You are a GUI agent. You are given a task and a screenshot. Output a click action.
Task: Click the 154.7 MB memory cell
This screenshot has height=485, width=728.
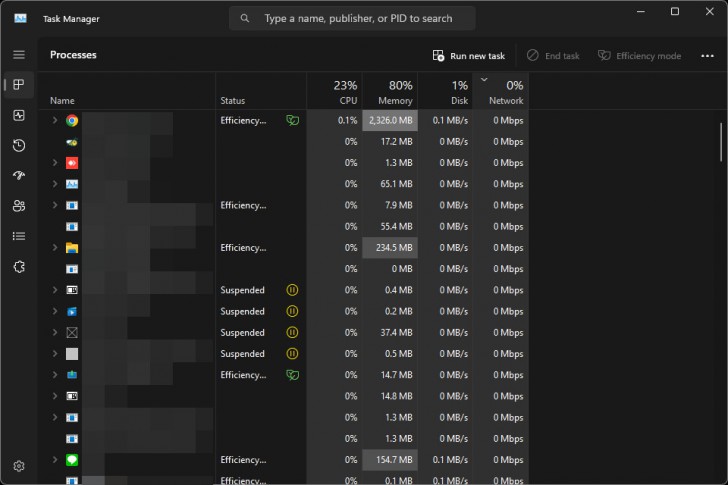point(390,460)
